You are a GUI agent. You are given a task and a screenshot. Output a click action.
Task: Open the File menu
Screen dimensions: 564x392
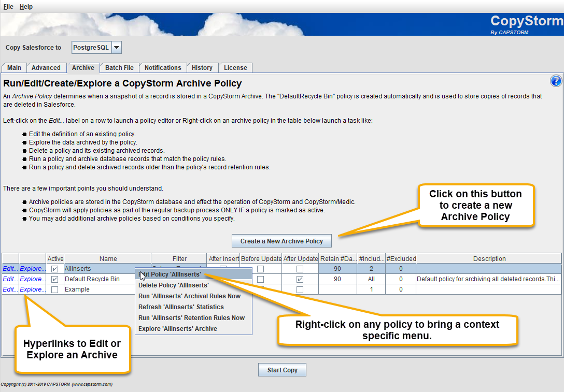[8, 6]
